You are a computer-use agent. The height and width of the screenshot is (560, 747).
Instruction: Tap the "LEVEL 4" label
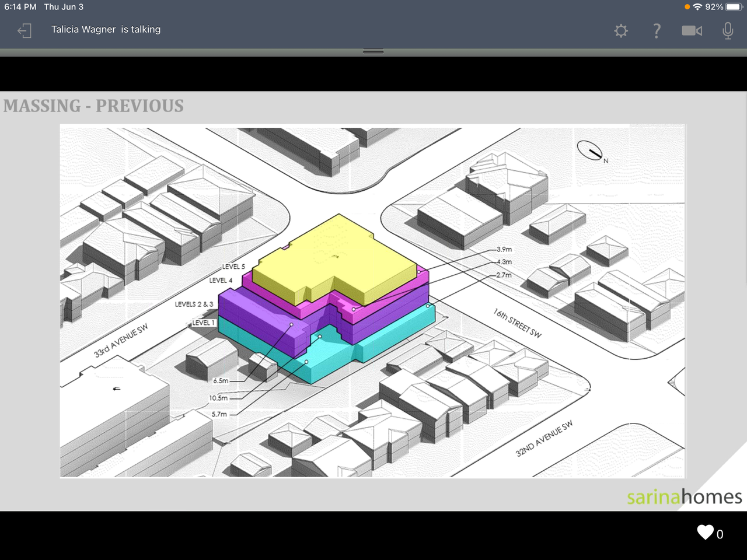click(x=221, y=281)
